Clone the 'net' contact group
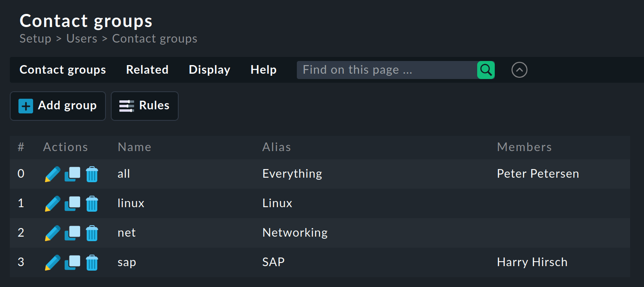644x287 pixels. [x=72, y=233]
